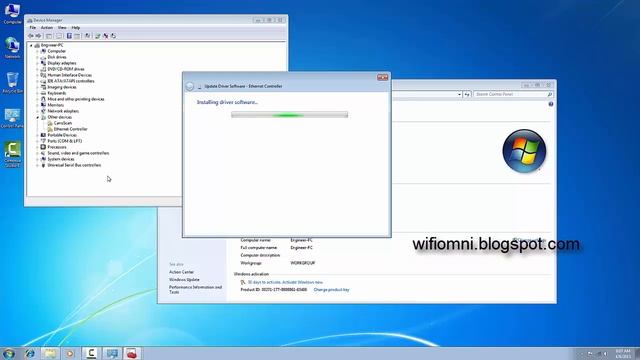
Task: Click the WORKGROUP value in System window
Action: pos(302,263)
